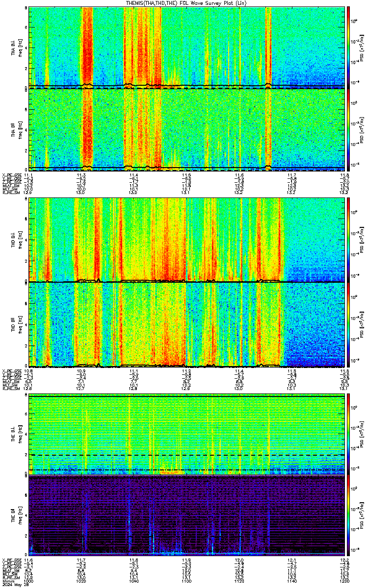Image resolution: width=368 pixels, height=588 pixels.
Task: Click the color bar beside THA B-perpendicular panel
Action: click(x=348, y=47)
